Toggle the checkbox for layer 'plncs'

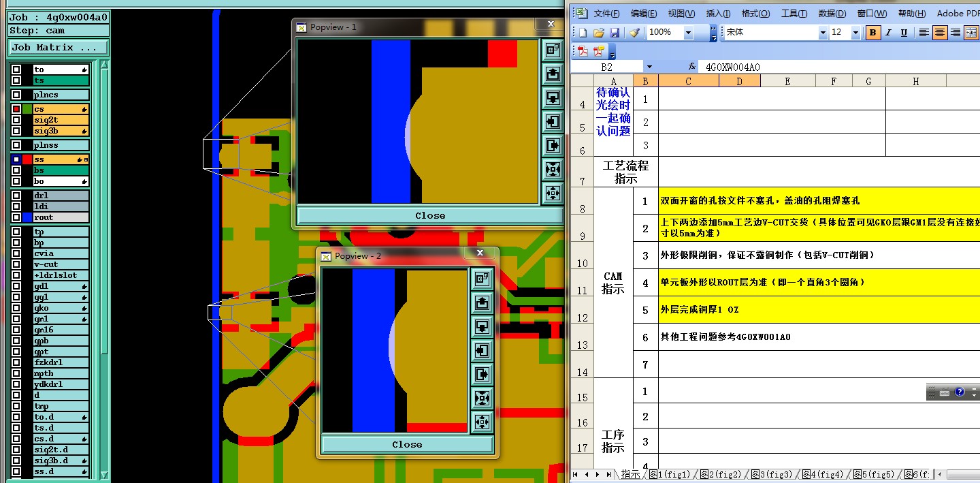[x=16, y=95]
